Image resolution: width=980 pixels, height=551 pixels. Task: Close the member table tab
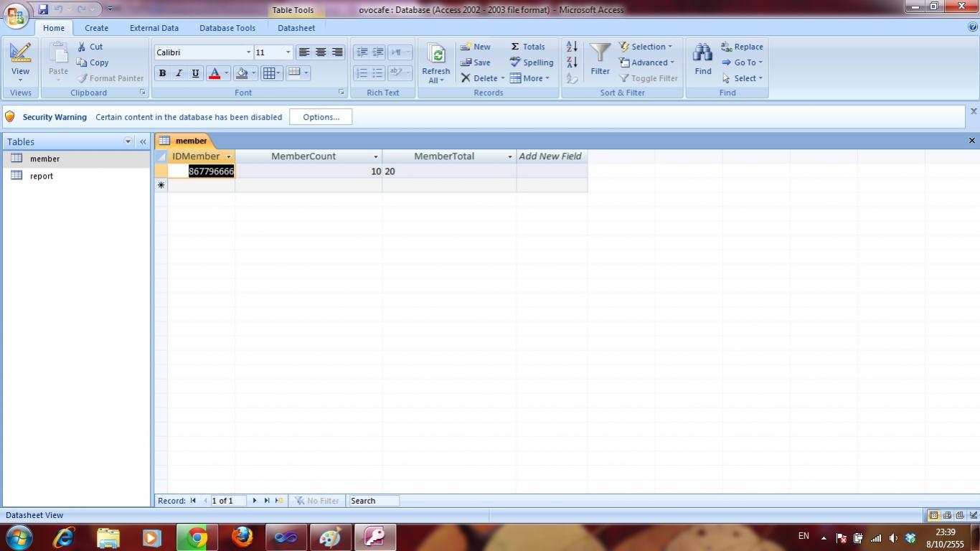(x=972, y=141)
